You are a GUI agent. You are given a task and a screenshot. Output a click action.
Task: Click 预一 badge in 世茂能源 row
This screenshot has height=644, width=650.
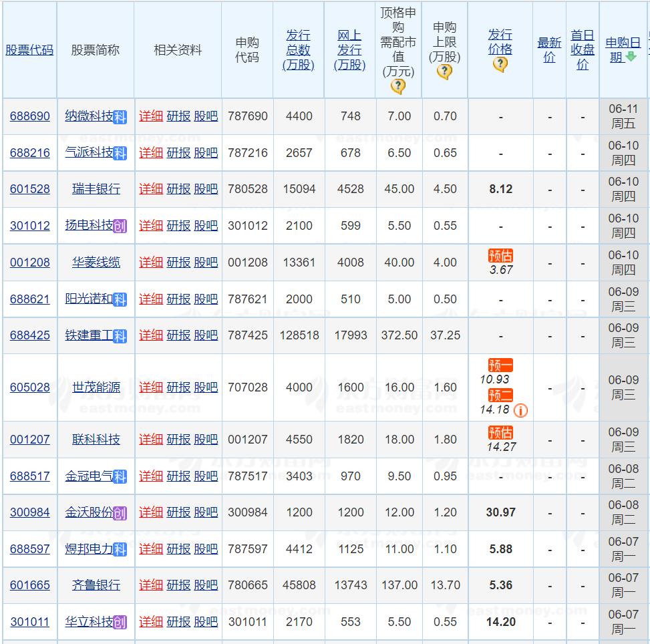coord(501,365)
